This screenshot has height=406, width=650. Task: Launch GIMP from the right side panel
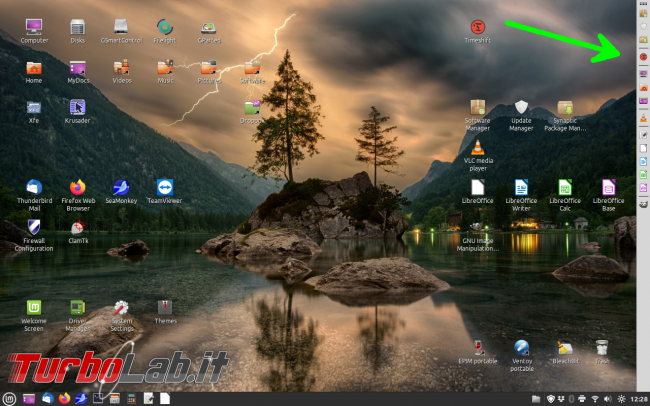point(643,204)
